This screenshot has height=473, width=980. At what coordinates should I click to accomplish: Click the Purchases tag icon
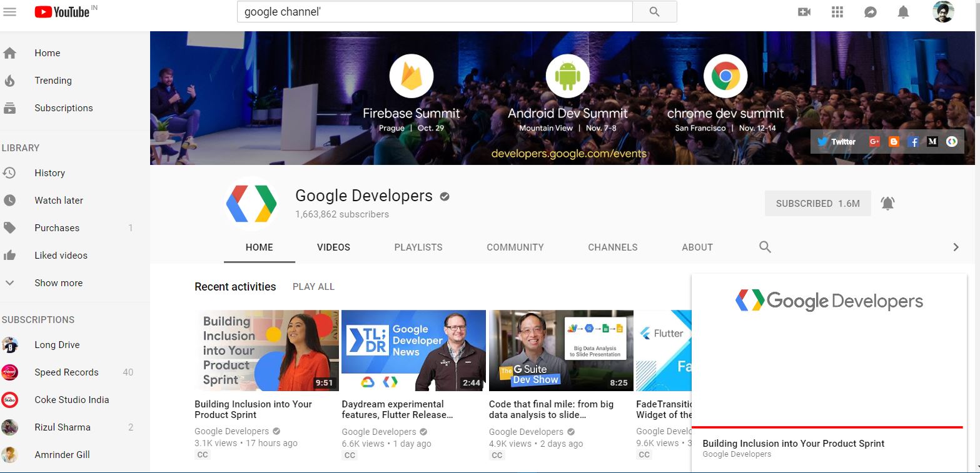9,228
